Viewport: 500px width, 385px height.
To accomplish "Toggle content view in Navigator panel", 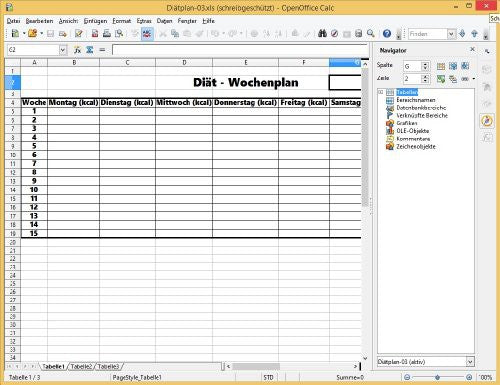I will tap(441, 79).
